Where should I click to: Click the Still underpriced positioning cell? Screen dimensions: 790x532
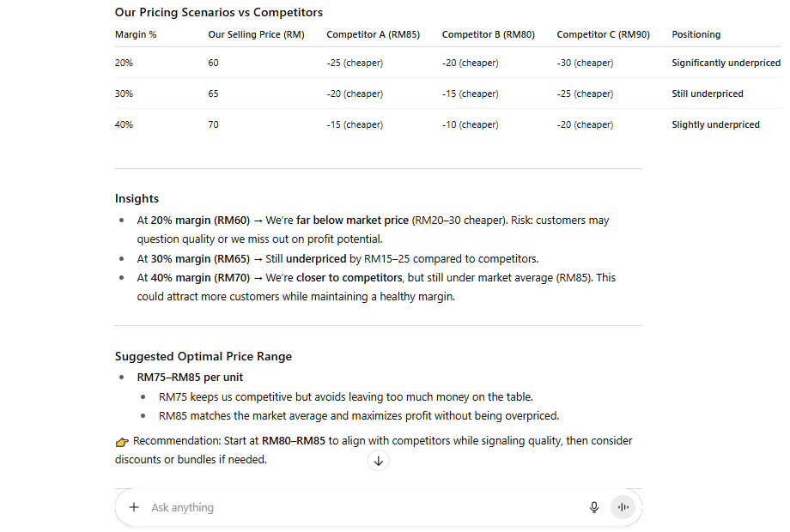pyautogui.click(x=708, y=94)
